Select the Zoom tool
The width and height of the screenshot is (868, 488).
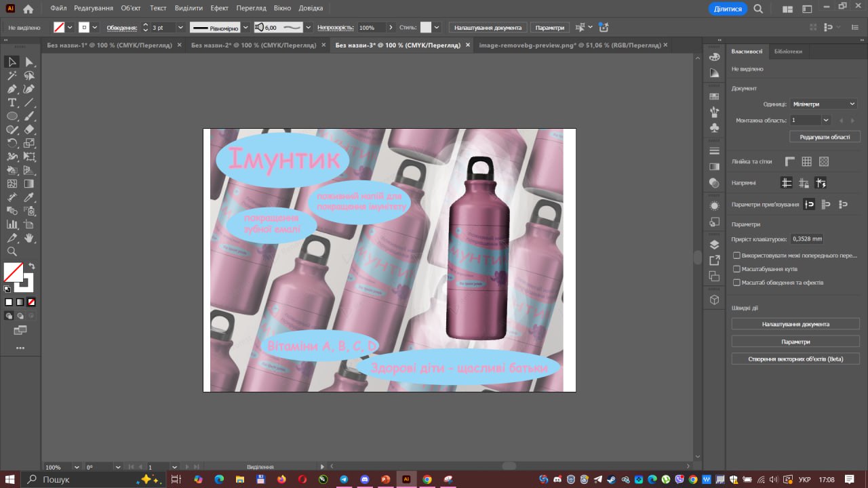(12, 251)
